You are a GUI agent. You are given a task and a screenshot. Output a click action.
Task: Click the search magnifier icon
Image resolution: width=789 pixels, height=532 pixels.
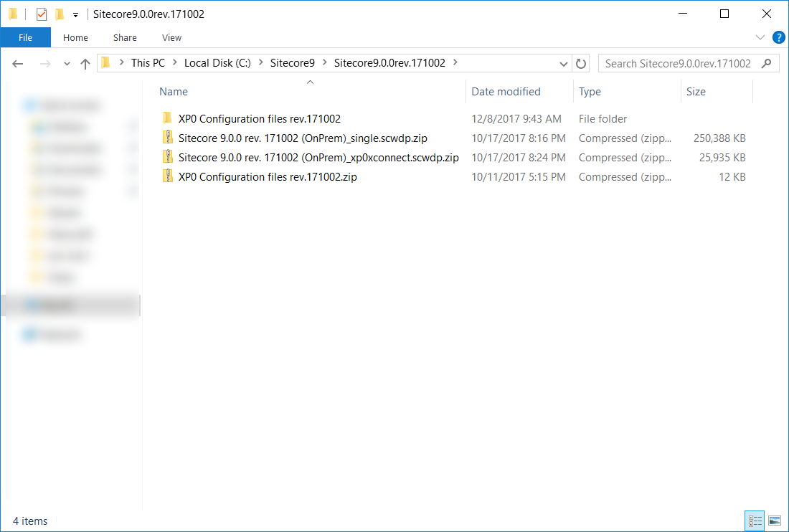click(x=766, y=63)
